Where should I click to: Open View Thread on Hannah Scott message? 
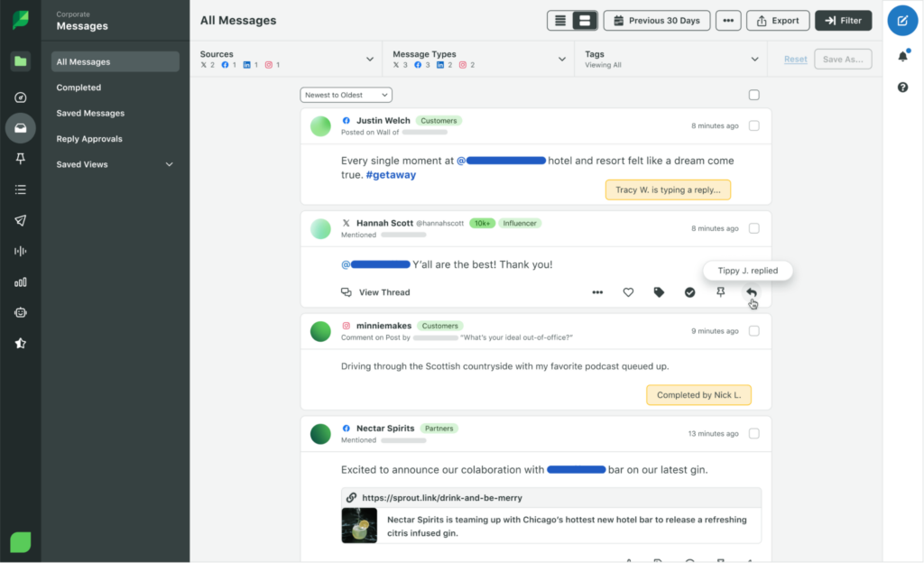(375, 292)
